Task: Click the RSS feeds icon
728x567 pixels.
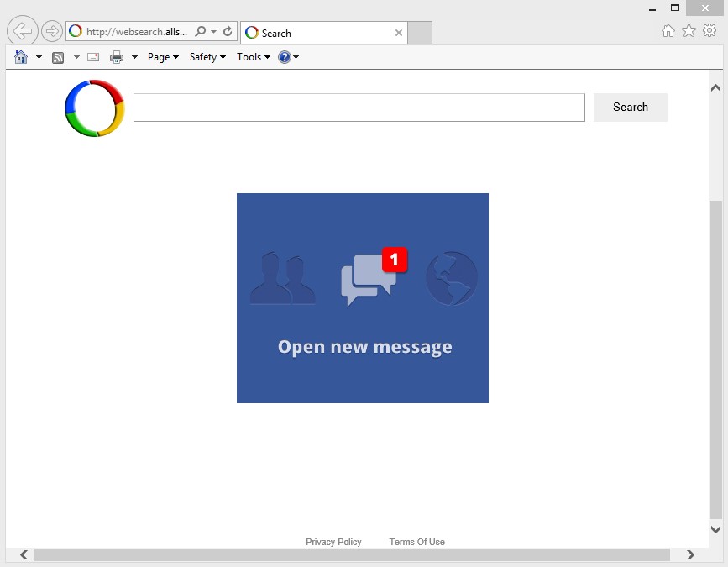Action: (x=58, y=57)
